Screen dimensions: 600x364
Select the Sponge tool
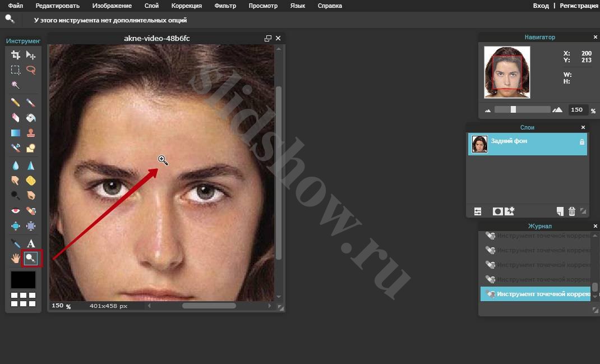[x=31, y=180]
